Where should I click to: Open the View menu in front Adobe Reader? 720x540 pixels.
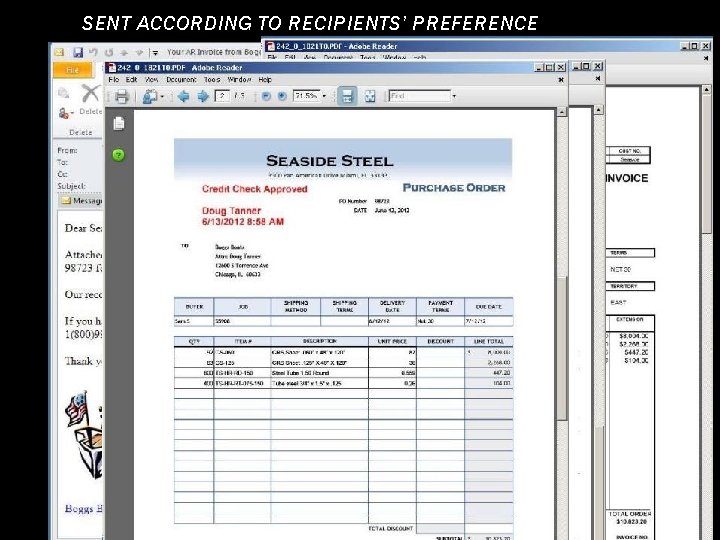click(x=152, y=79)
